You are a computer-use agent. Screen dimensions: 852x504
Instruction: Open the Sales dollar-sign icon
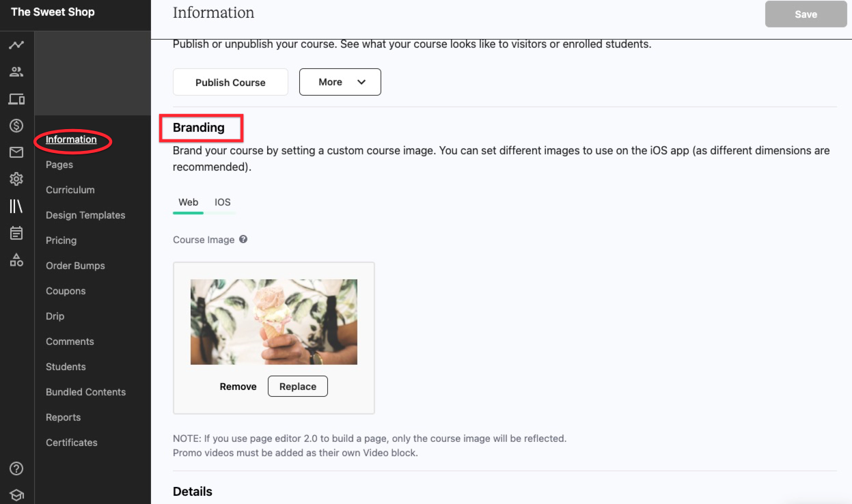point(16,126)
